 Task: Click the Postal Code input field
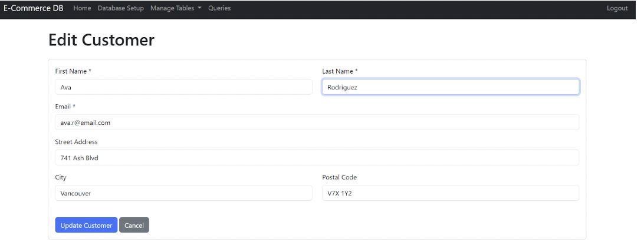point(450,193)
